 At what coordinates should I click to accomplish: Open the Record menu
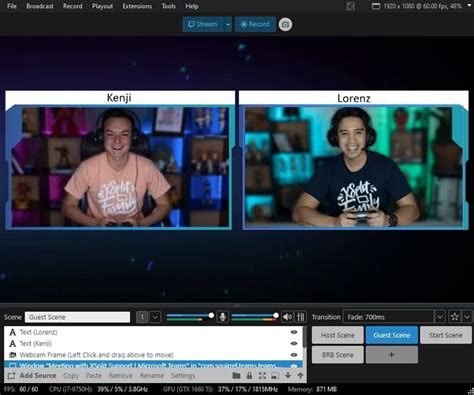click(72, 6)
